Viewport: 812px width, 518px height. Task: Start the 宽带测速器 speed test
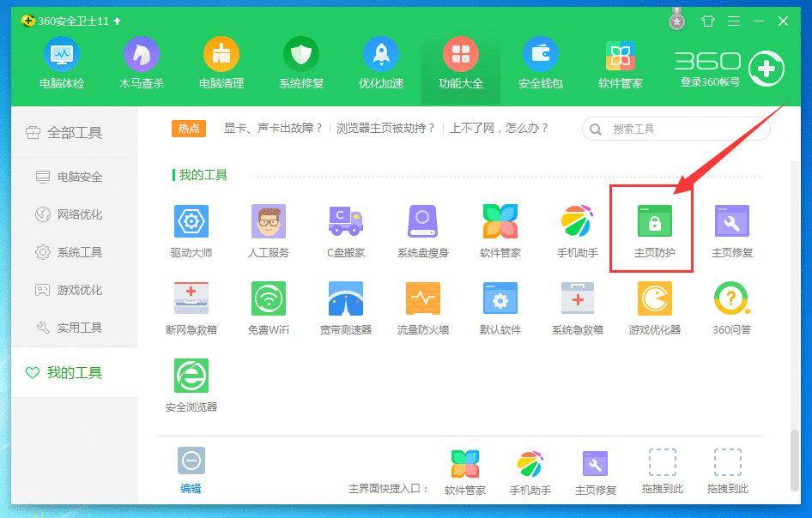345,302
